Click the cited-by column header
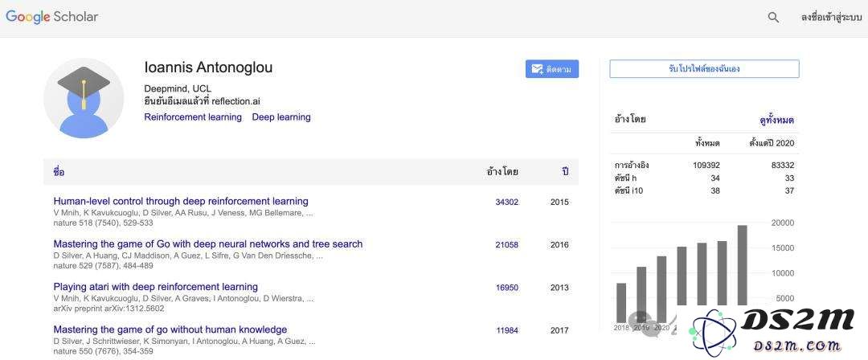Image resolution: width=868 pixels, height=360 pixels. 502,172
